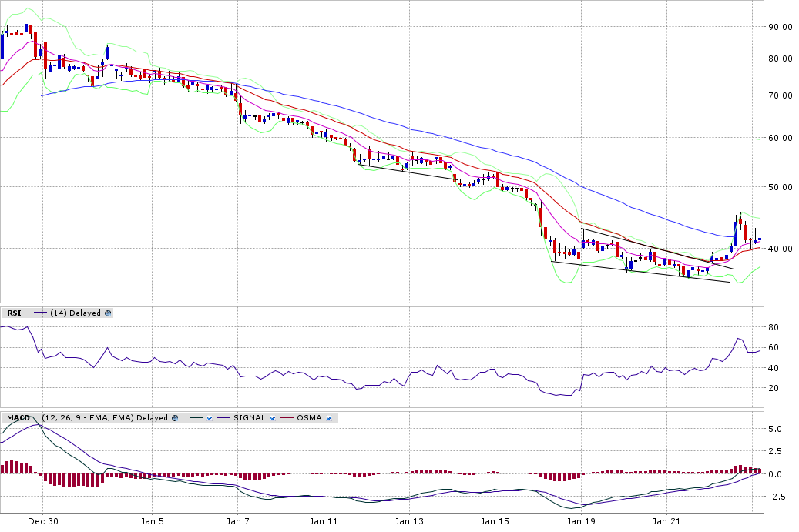Click the RSI indicator label
Viewport: 799px width, 532px height.
[14, 313]
